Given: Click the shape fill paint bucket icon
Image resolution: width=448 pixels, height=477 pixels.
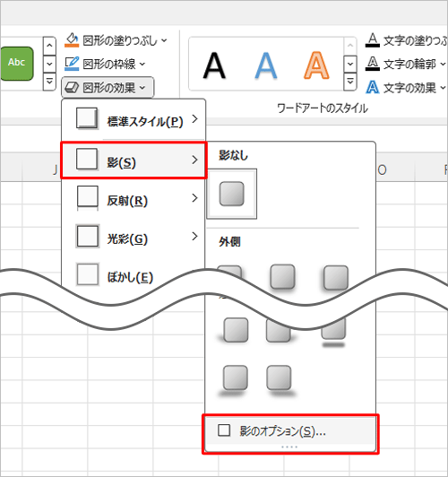Looking at the screenshot, I should coord(72,40).
